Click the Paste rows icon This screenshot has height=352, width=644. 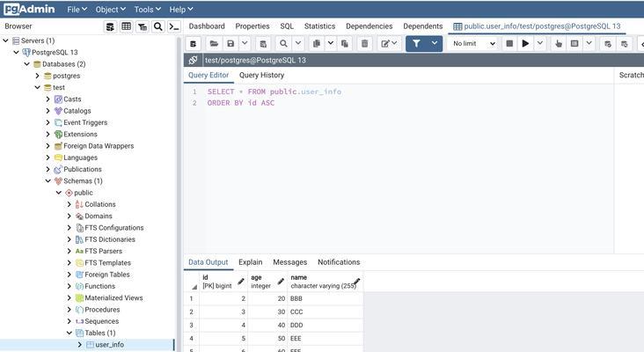coord(345,43)
